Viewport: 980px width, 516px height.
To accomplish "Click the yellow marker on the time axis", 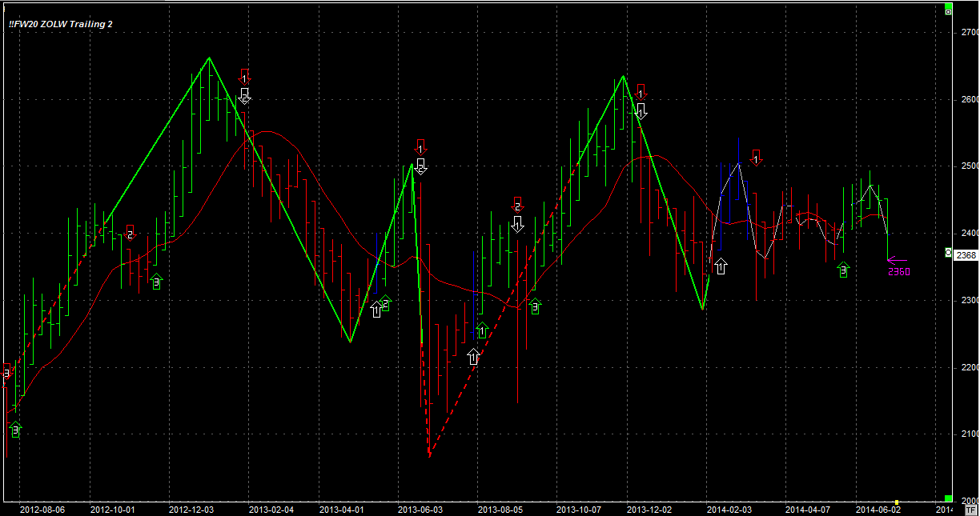I will click(896, 502).
